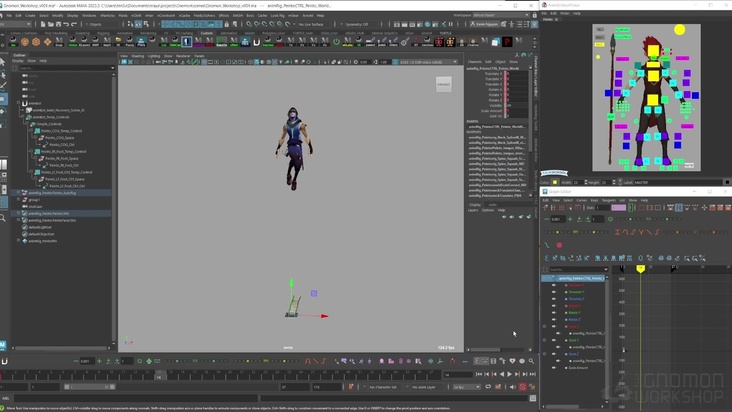Click go to end of playback range
Viewport: 732px width, 412px height.
point(533,374)
